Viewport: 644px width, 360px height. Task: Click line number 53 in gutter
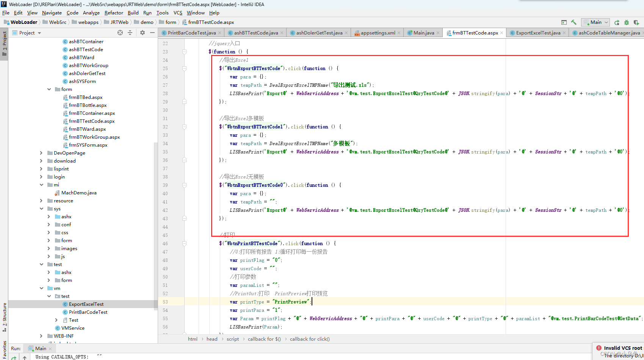pos(165,302)
